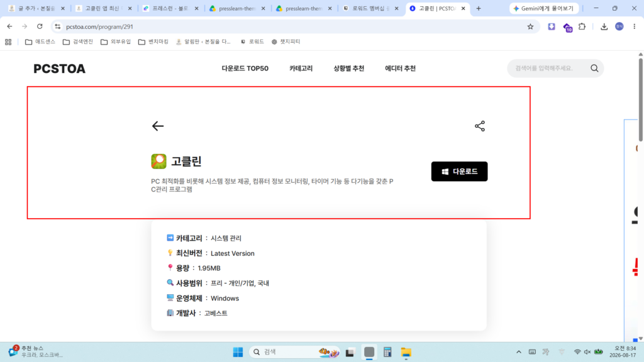Image resolution: width=644 pixels, height=362 pixels.
Task: Open the 검색엔진 bookmark folder
Action: [x=78, y=42]
